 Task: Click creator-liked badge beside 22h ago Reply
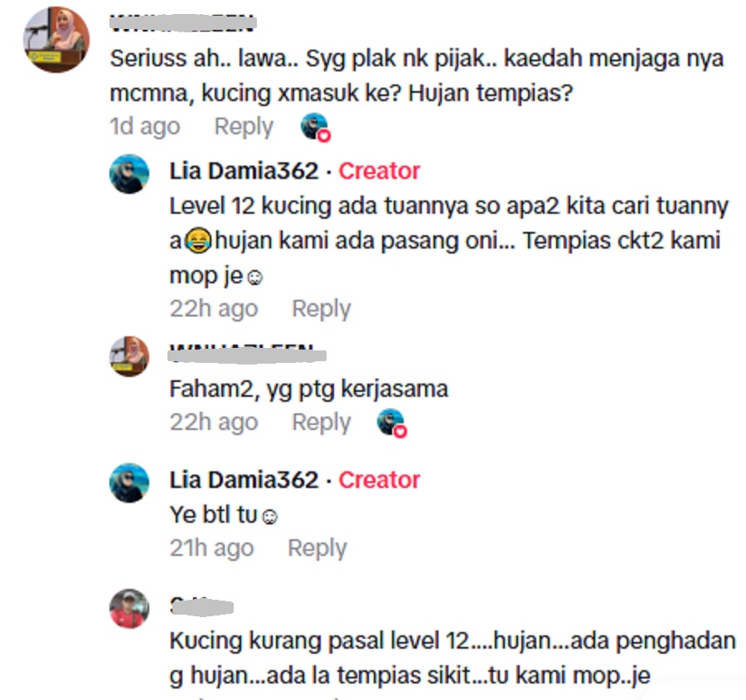pos(392,423)
